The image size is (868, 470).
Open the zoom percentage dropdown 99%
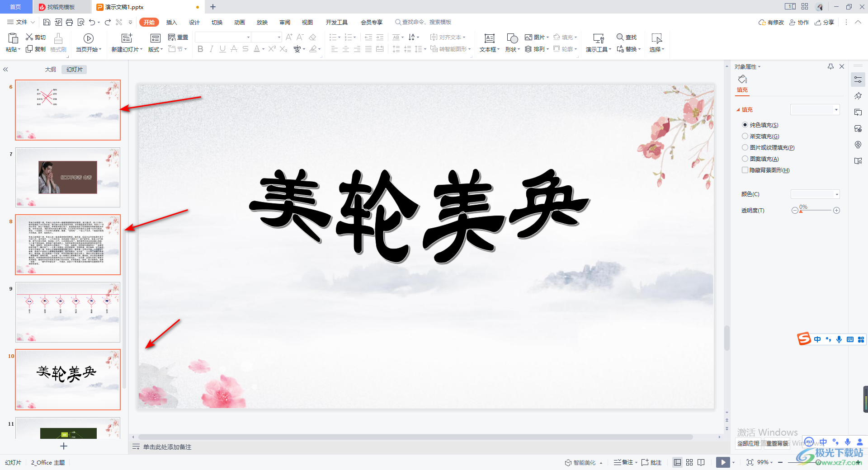[765, 462]
